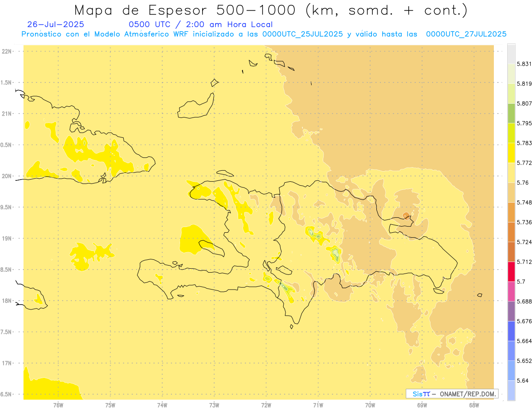Screen dimensions: 532x411
Task: Click the legend value '5.795'
Action: click(524, 123)
